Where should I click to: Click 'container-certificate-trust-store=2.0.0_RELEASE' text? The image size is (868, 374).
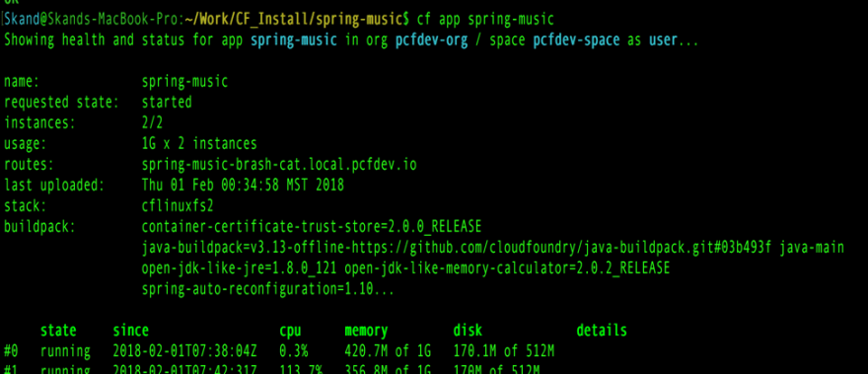(311, 227)
